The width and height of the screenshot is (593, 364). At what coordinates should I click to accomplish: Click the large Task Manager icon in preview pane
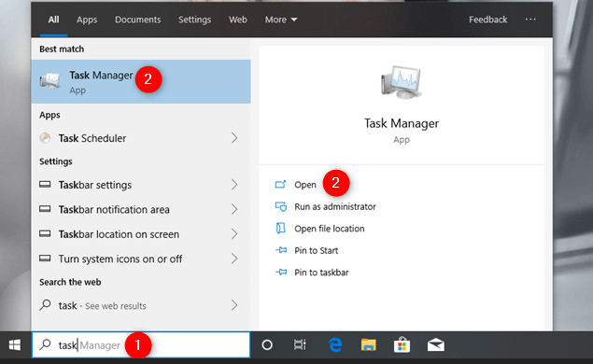tap(401, 82)
